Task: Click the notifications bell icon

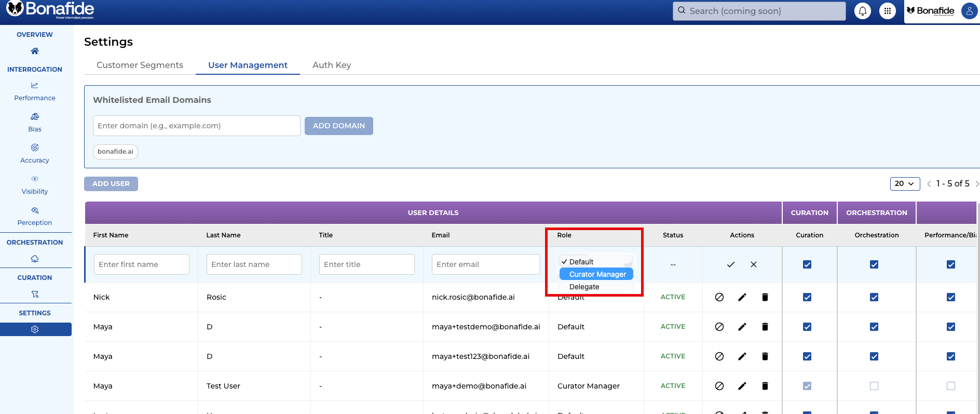Action: 862,11
